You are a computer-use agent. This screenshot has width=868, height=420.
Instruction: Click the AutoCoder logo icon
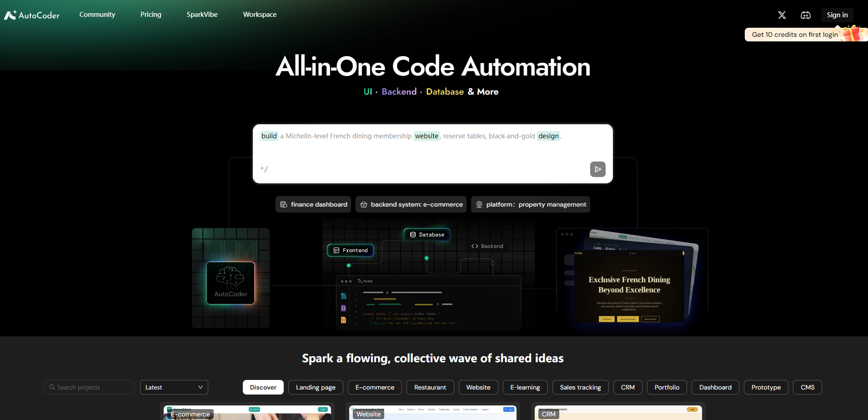click(9, 14)
